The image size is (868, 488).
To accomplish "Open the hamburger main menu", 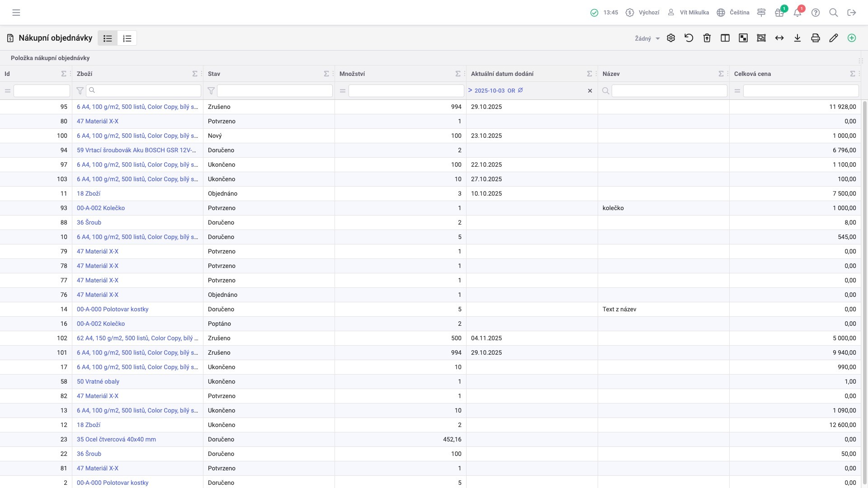I will tap(16, 13).
